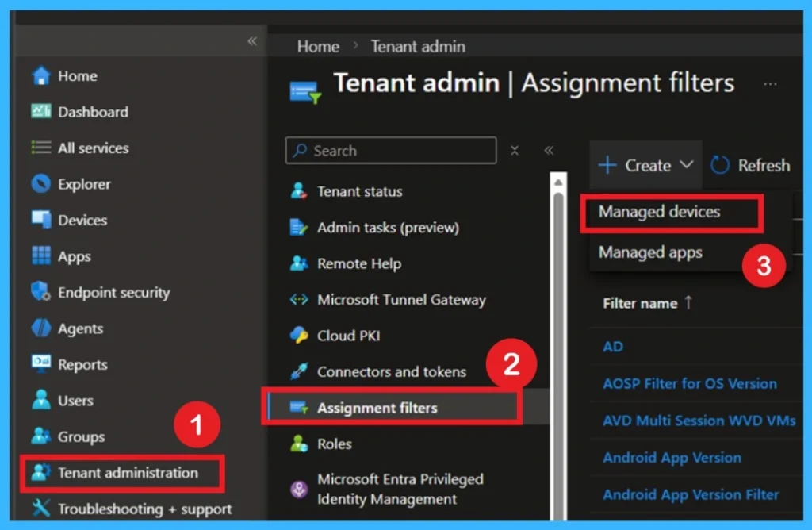
Task: Select the Explorer icon in the sidebar
Action: coord(42,183)
